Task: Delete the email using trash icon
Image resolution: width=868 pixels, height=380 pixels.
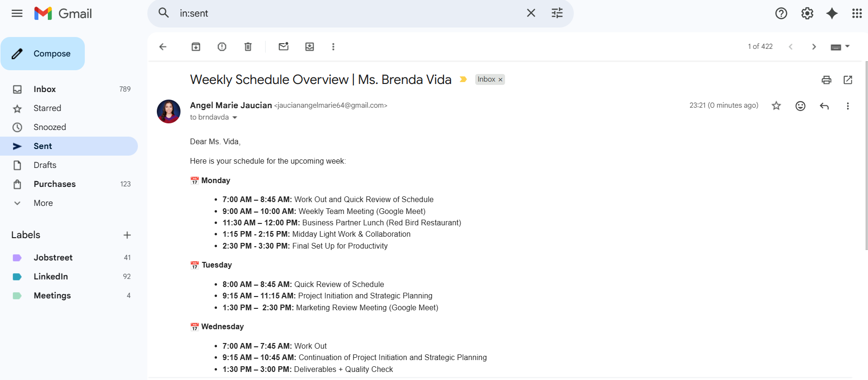Action: point(248,46)
